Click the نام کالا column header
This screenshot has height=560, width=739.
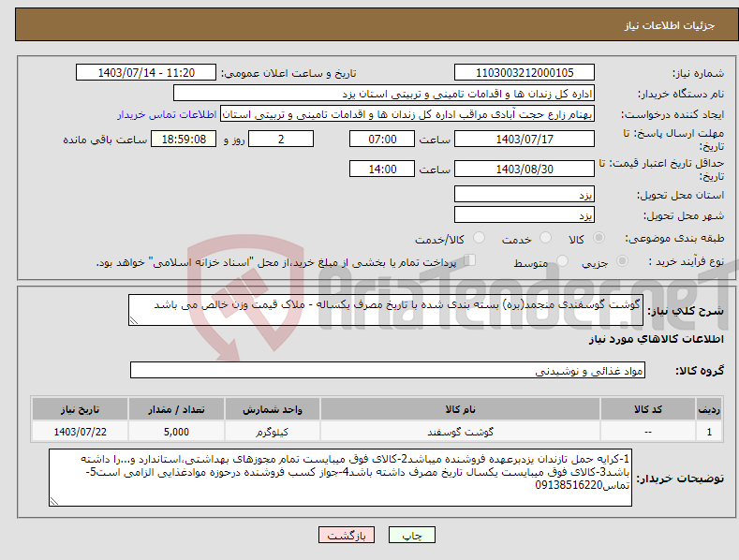460,409
